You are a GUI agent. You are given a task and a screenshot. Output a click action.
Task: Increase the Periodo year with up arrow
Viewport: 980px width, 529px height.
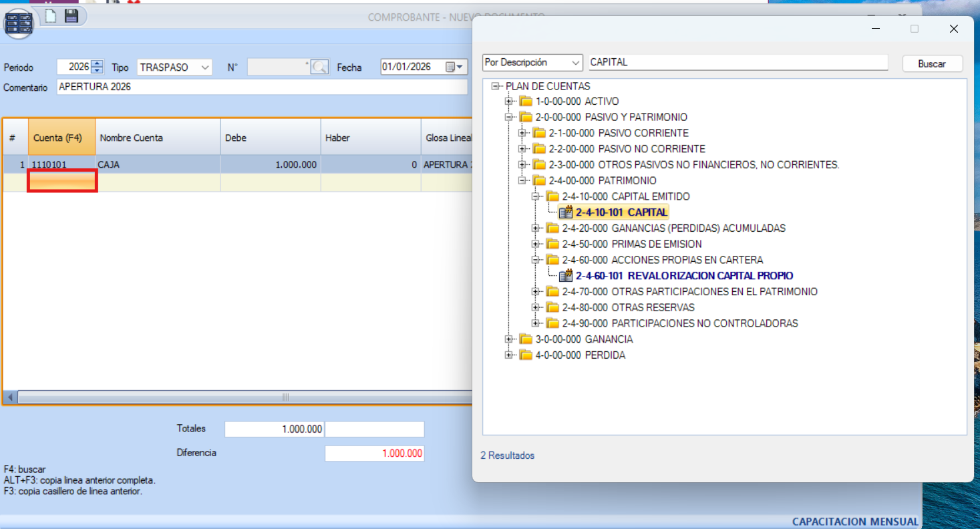[x=98, y=63]
